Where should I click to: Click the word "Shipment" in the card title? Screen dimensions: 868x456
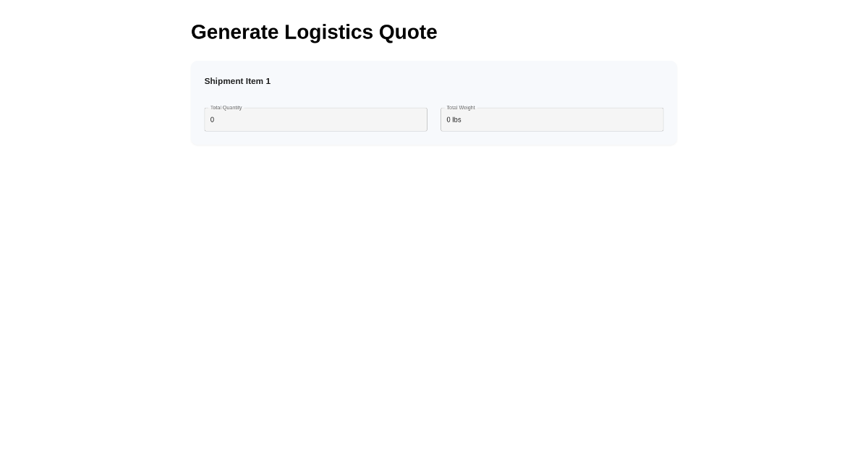[x=224, y=81]
